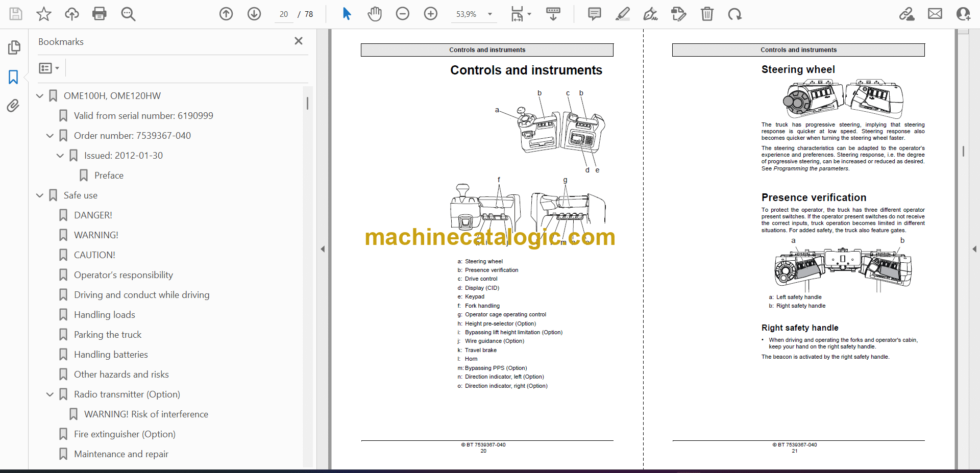Collapse the Order number: 7539367-040 bookmark

point(50,136)
